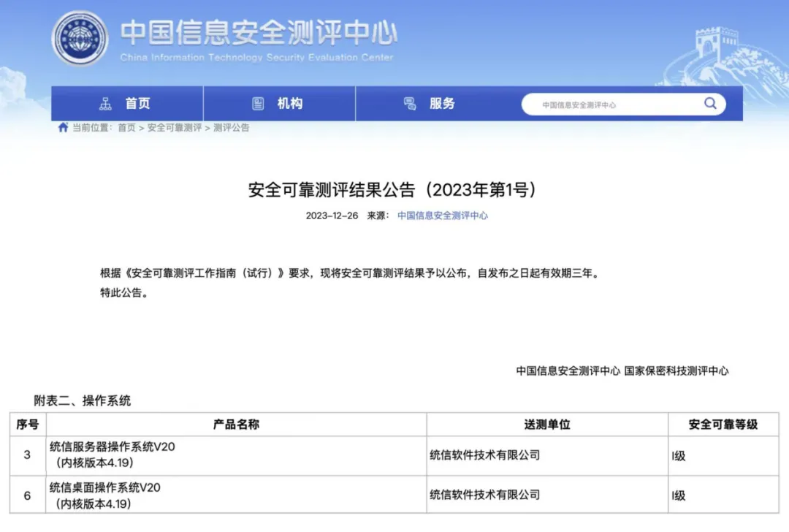Click the site title 中国信息安全测评中心

point(259,33)
